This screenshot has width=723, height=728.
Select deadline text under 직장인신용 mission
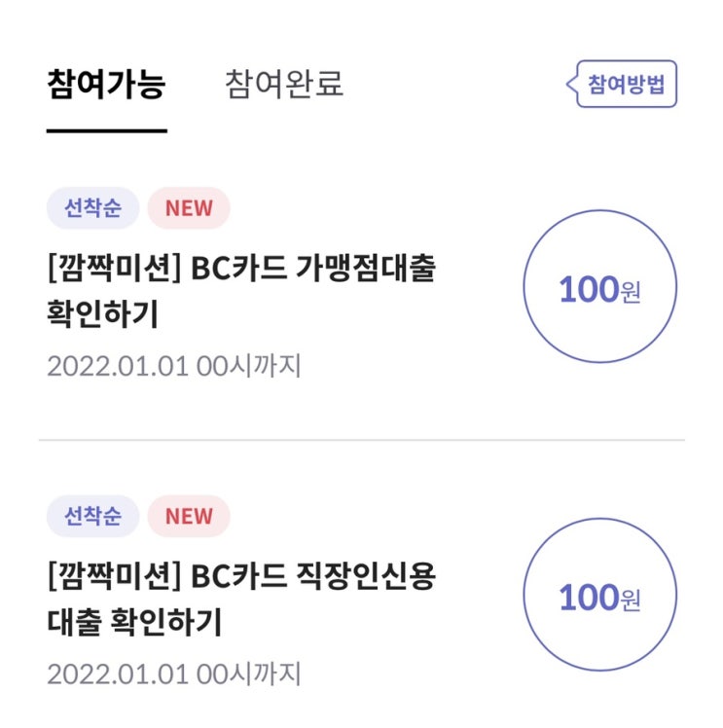pos(174,673)
